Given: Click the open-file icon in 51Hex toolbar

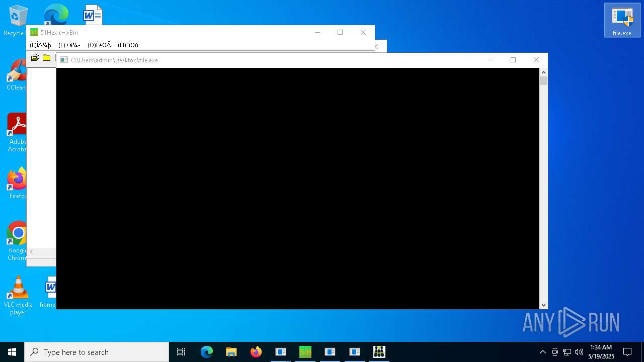Looking at the screenshot, I should click(35, 58).
